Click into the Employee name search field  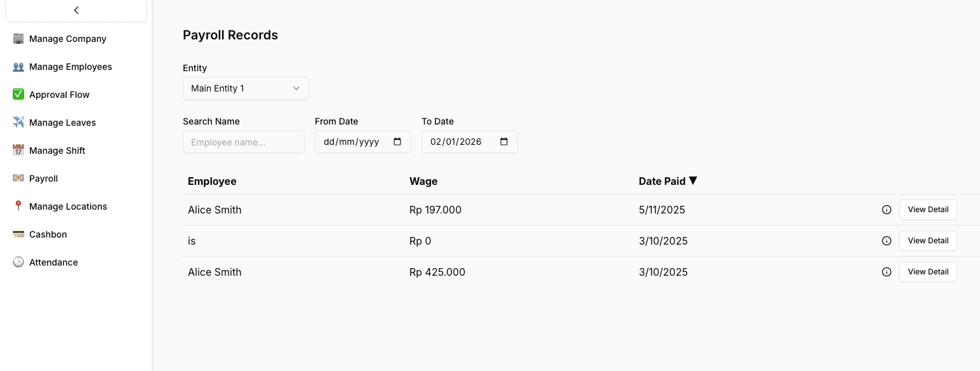click(x=244, y=142)
